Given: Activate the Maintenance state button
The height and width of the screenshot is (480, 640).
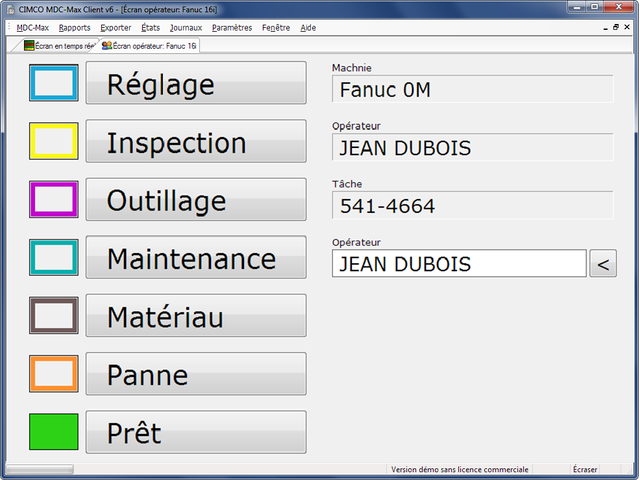Looking at the screenshot, I should coord(196,257).
